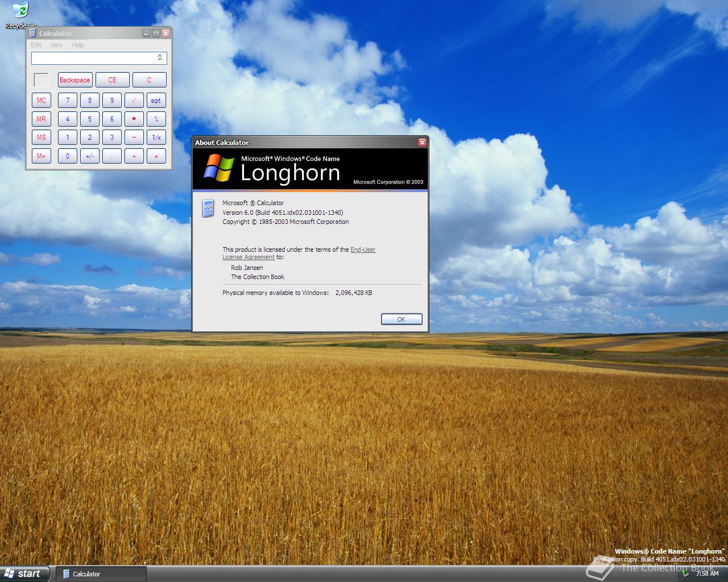This screenshot has width=728, height=582.
Task: Minimize the Calculator window
Action: [146, 34]
